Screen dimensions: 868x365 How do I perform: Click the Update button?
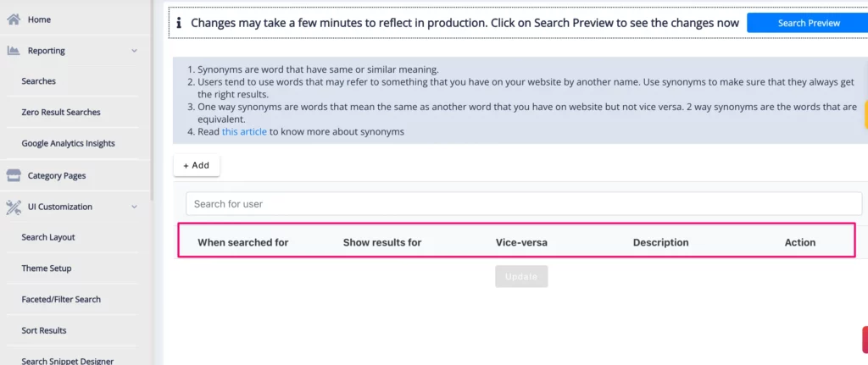tap(521, 276)
